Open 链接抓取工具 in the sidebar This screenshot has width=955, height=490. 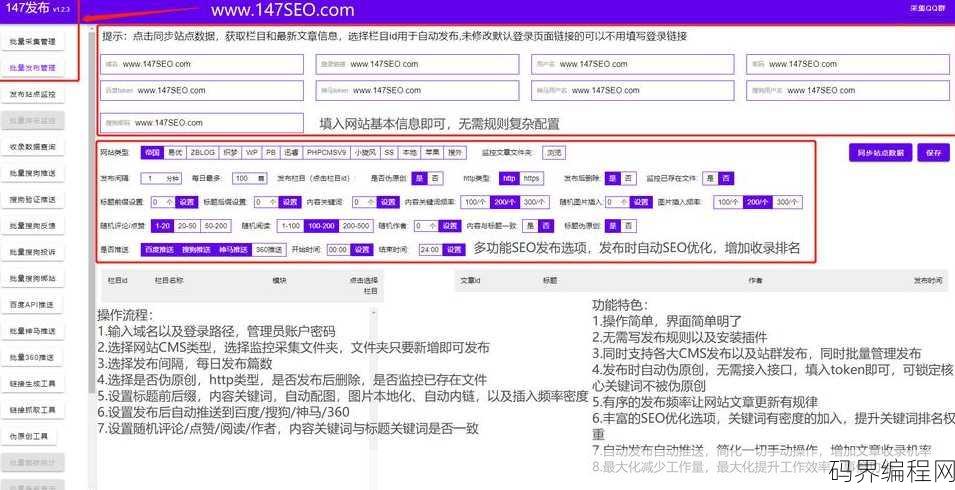click(32, 410)
